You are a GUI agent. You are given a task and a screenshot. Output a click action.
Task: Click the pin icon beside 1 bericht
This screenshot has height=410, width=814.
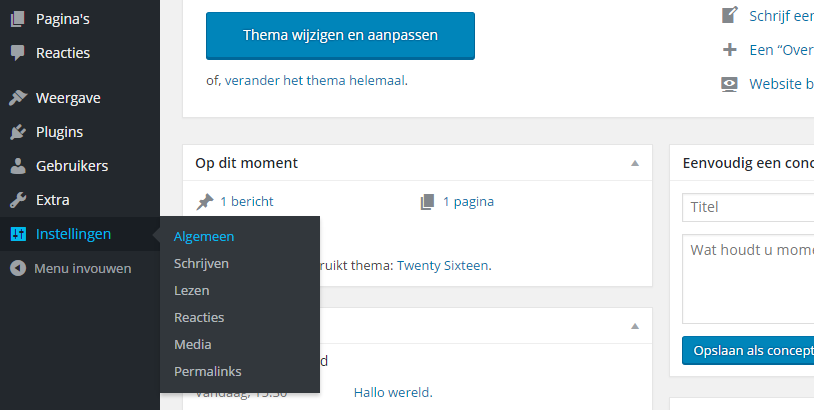pos(205,202)
